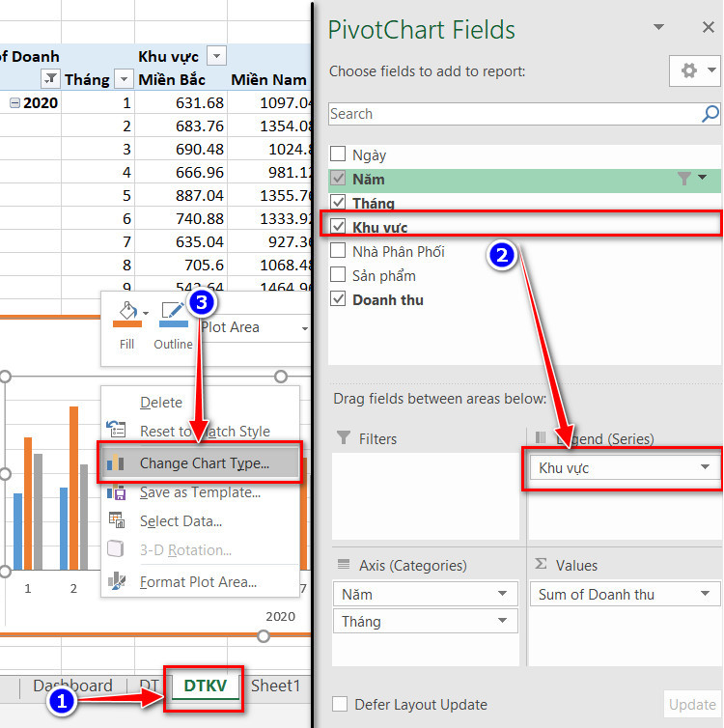
Task: Uncheck the Tháng field checkbox
Action: click(x=338, y=203)
